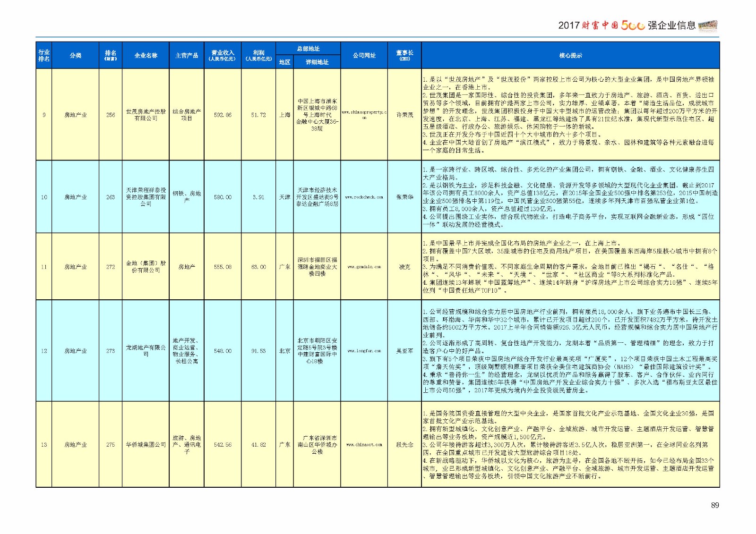Screen dimensions: 756x534
Task: Click the 分类 column header
Action: [75, 55]
